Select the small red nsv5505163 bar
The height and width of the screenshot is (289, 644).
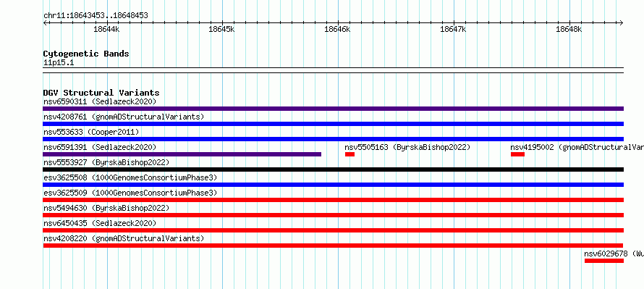(349, 154)
